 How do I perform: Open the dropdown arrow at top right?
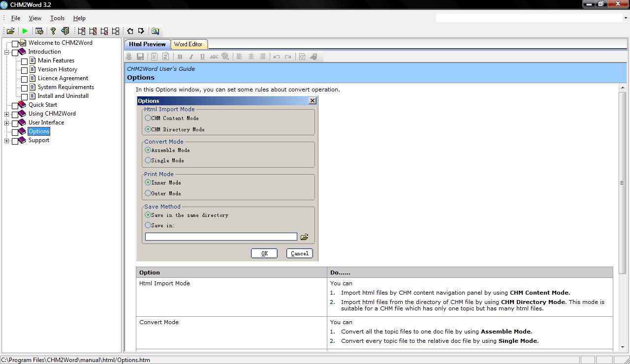(x=626, y=18)
